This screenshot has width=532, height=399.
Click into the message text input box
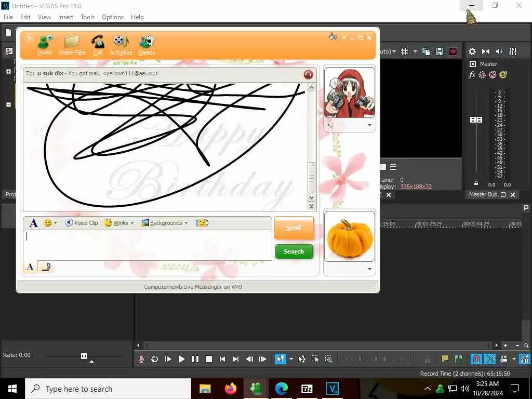[x=148, y=245]
